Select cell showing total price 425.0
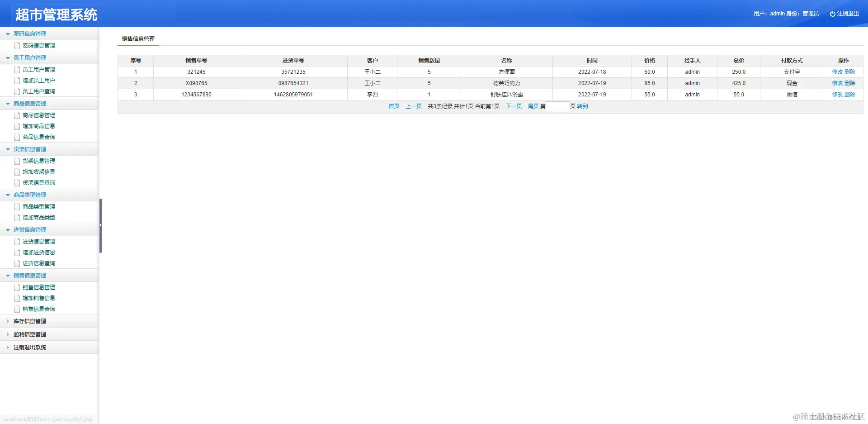 tap(739, 83)
